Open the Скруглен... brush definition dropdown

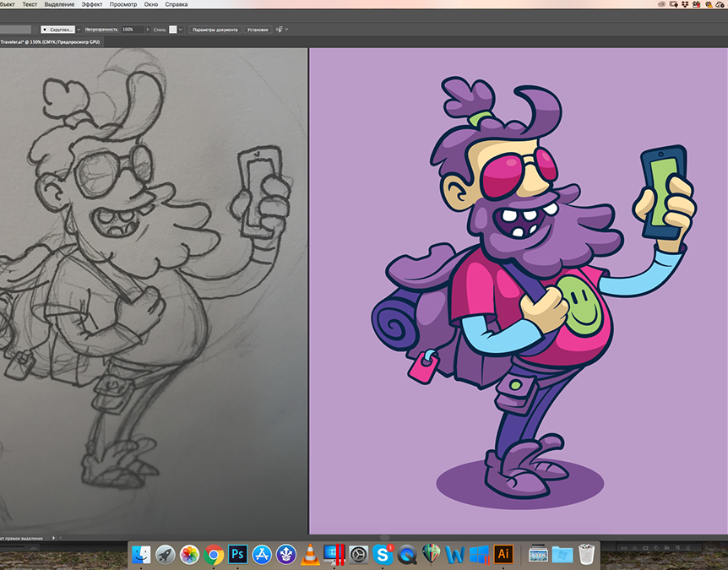tap(57, 30)
